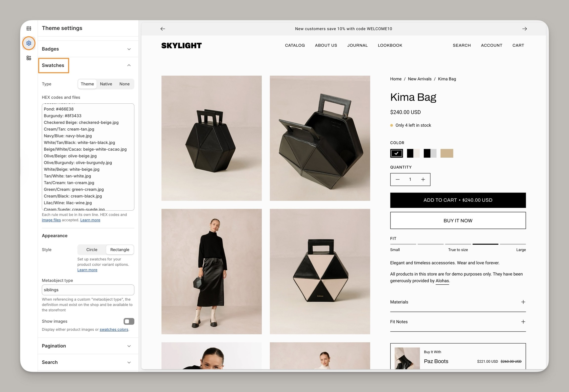Click next announcement arrow icon

(525, 29)
